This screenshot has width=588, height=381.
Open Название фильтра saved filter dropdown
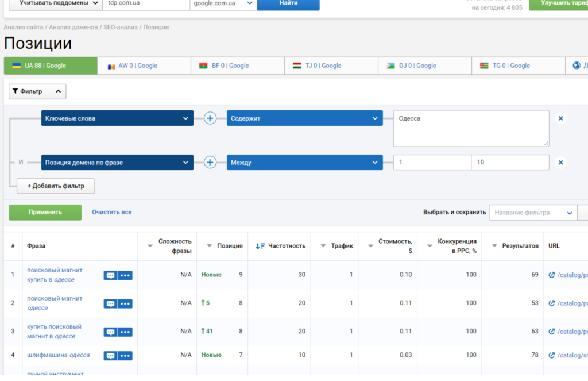point(532,213)
